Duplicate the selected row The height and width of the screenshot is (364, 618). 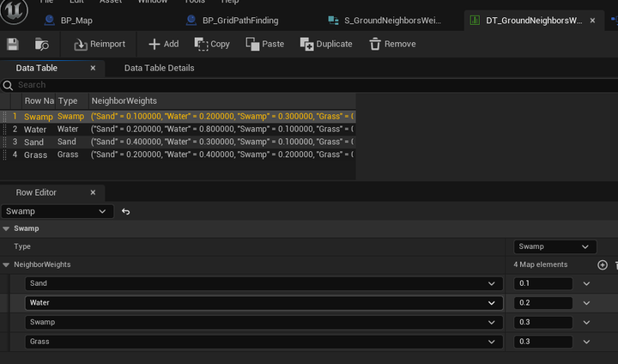(326, 44)
